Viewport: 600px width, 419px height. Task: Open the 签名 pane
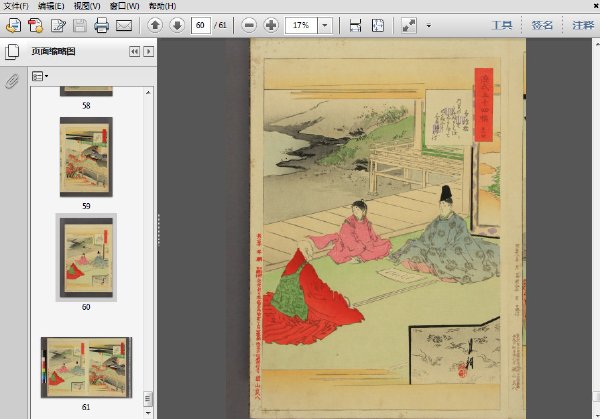(542, 25)
